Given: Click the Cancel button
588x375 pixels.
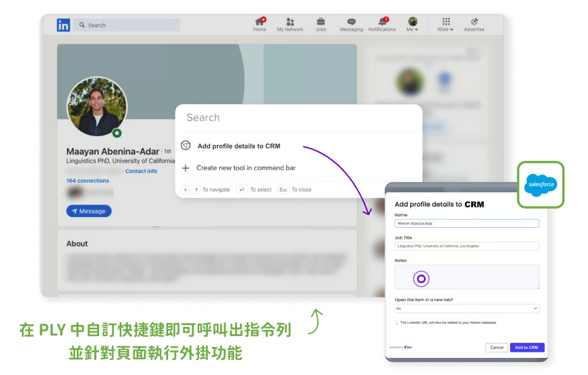Looking at the screenshot, I should click(x=496, y=348).
